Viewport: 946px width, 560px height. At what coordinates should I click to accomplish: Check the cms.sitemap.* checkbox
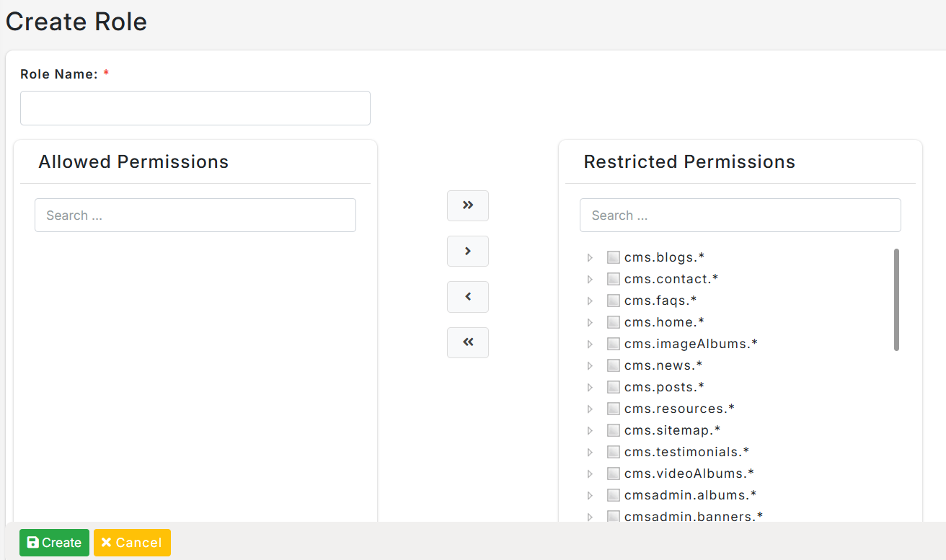click(x=614, y=430)
